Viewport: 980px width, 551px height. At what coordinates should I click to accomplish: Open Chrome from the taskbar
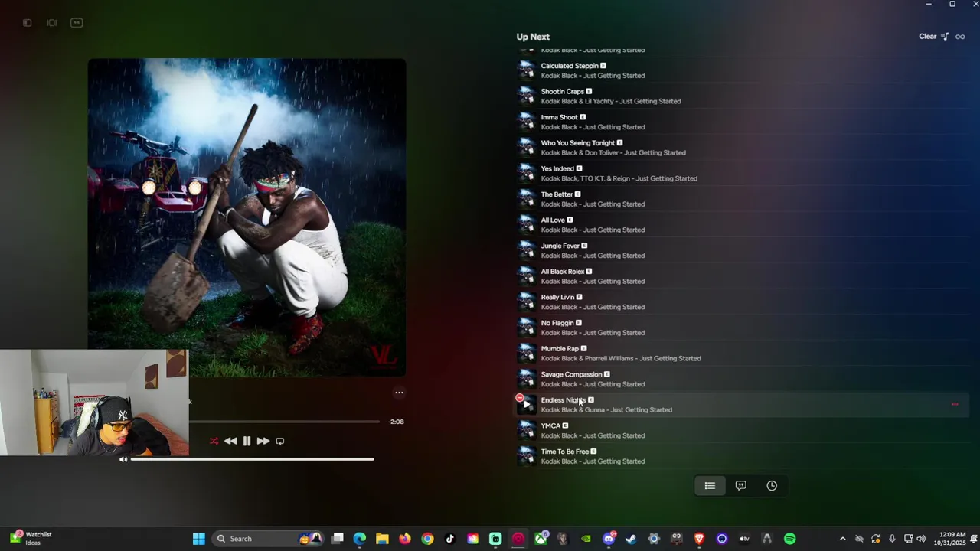click(x=427, y=539)
